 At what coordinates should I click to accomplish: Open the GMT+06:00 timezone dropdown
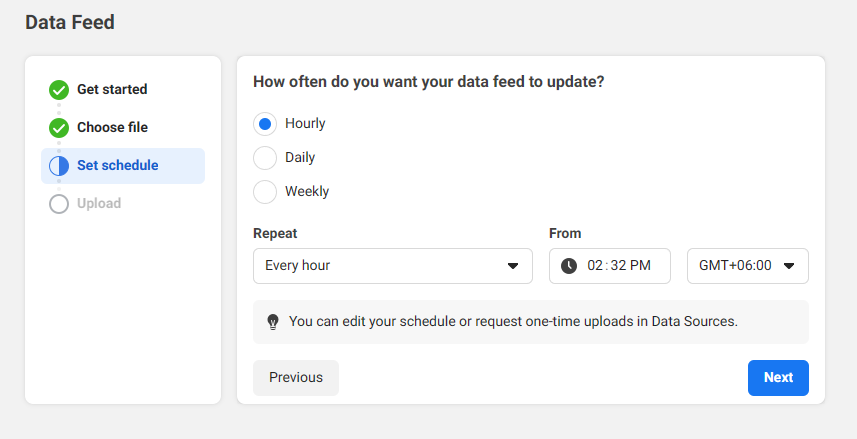click(747, 266)
